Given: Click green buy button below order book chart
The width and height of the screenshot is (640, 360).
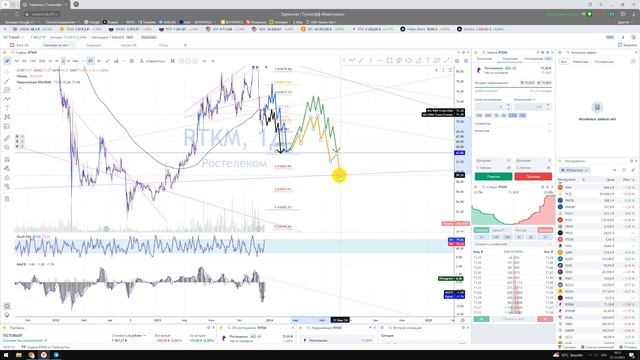Looking at the screenshot, I should click(x=481, y=230).
